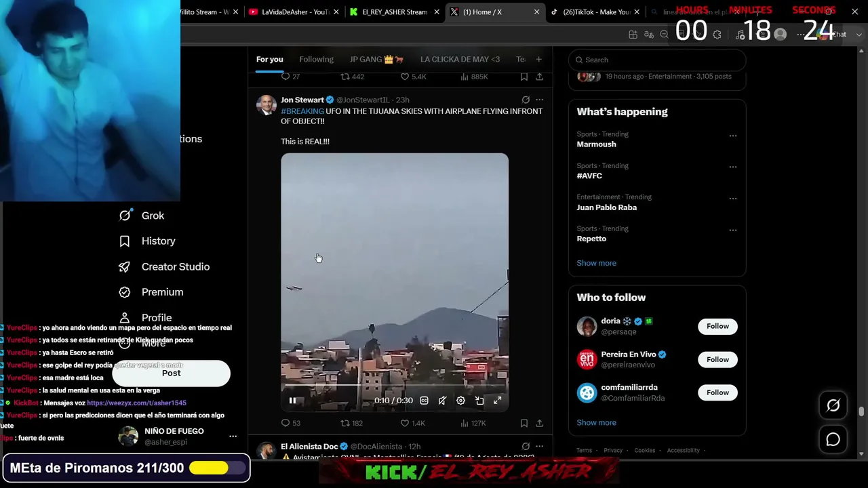Open the floating Grok button

pos(833,405)
